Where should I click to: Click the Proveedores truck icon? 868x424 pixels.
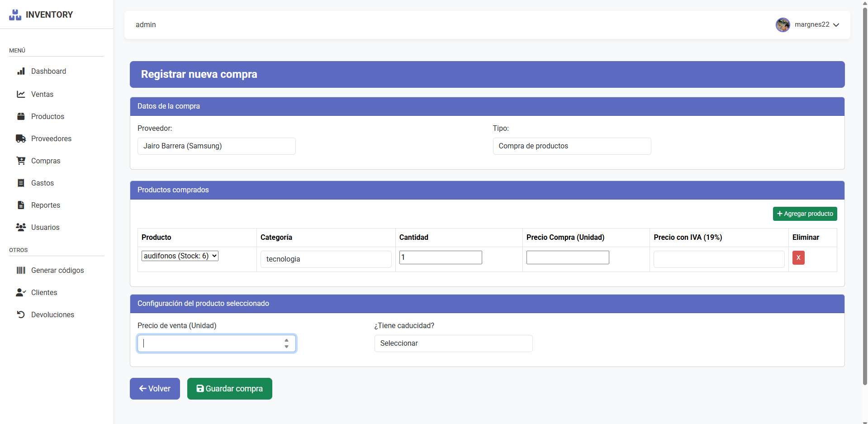pos(21,138)
